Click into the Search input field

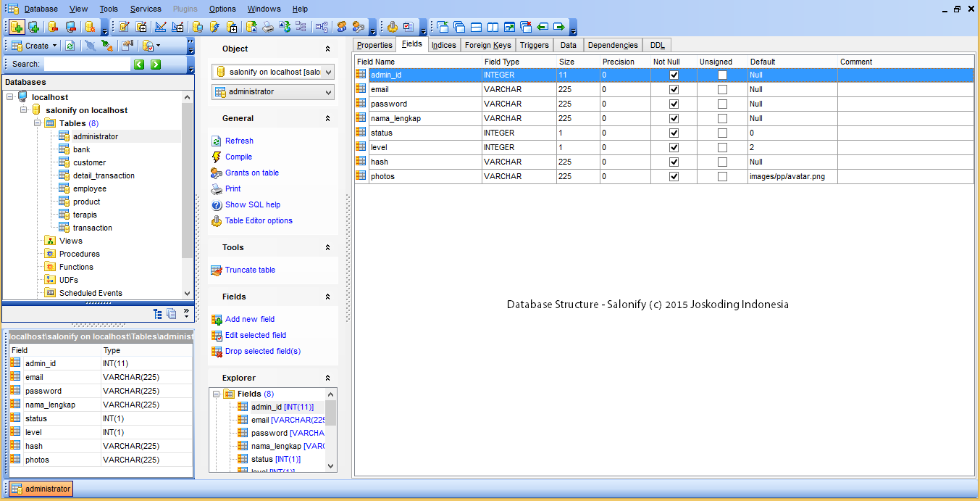(x=86, y=65)
